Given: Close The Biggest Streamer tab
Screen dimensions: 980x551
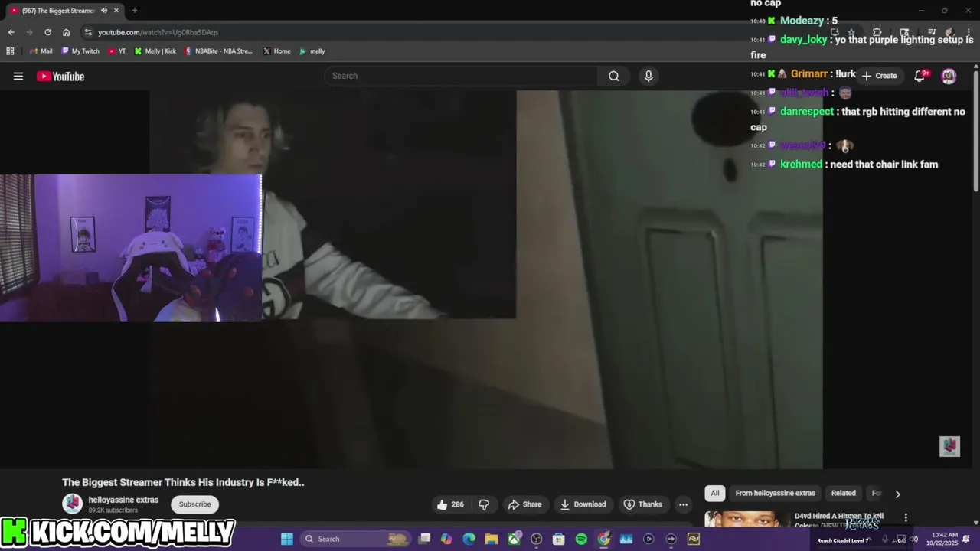Looking at the screenshot, I should click(116, 11).
